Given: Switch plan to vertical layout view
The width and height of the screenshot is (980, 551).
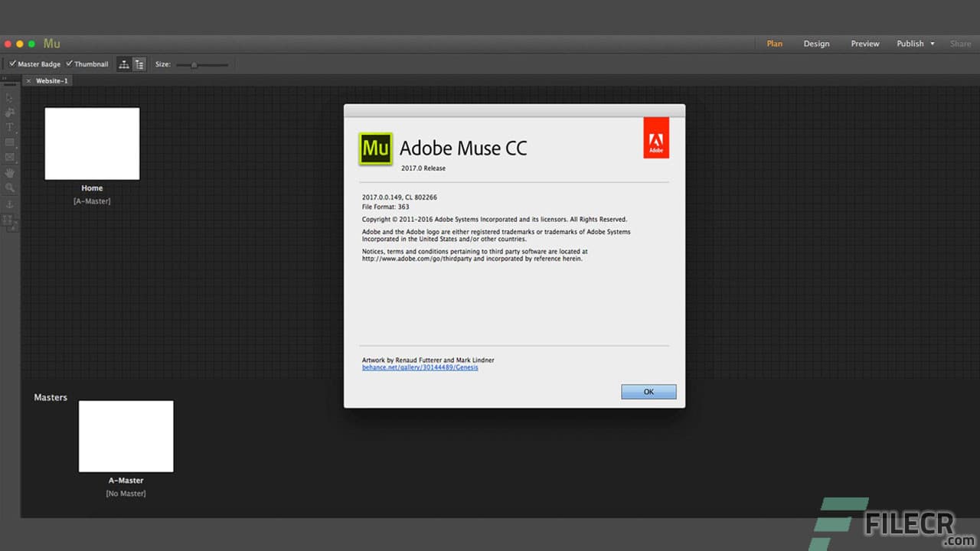Looking at the screenshot, I should tap(139, 64).
